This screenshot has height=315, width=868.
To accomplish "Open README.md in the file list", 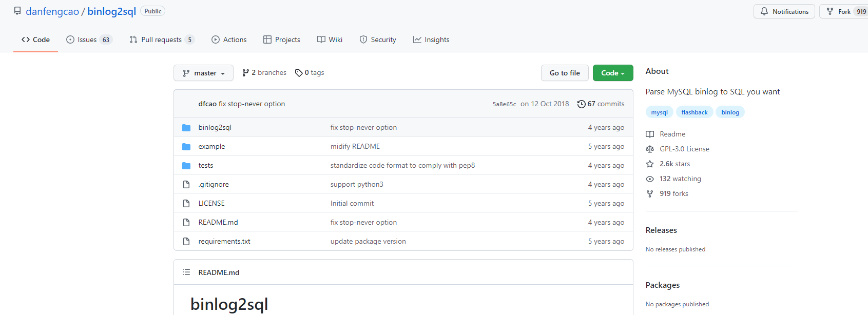I will (218, 222).
